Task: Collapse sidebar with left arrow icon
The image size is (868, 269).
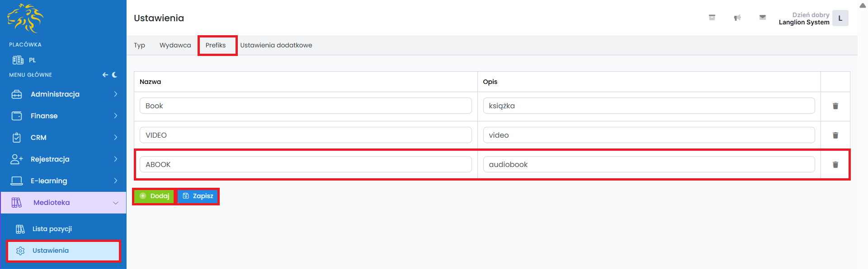Action: pos(105,75)
